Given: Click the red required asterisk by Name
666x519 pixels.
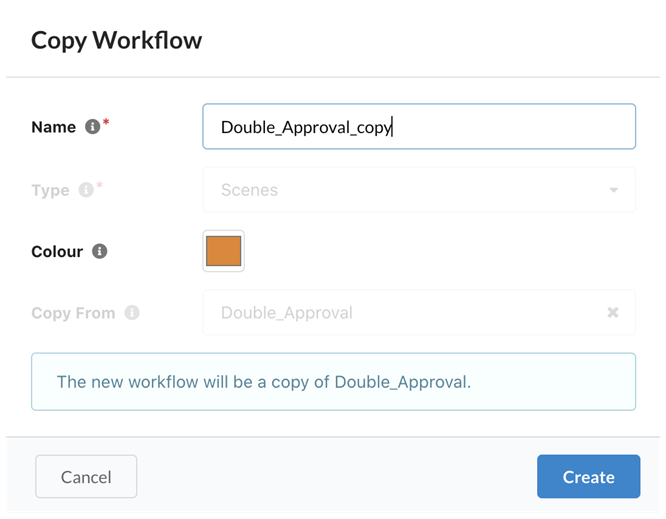Looking at the screenshot, I should coord(106,122).
